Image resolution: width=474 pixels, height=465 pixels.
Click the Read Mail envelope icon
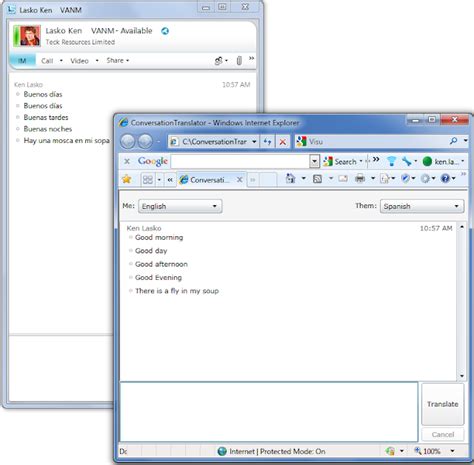tap(343, 179)
